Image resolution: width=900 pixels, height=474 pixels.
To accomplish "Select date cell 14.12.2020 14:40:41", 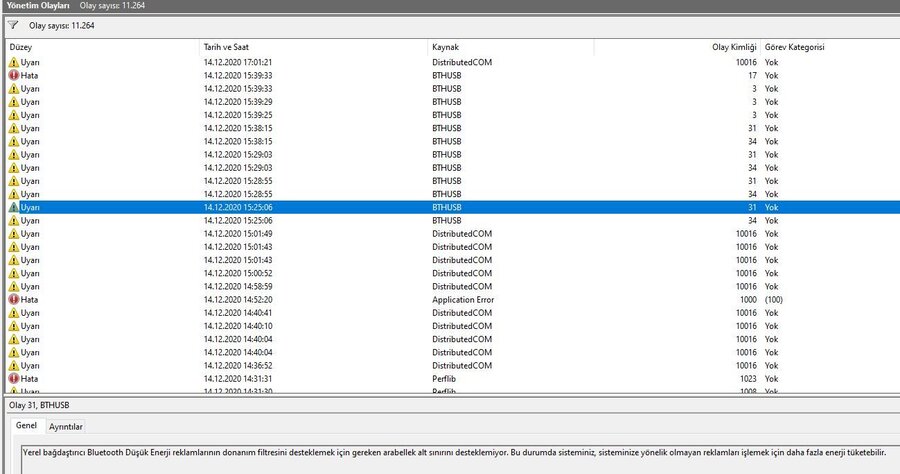I will click(x=238, y=313).
